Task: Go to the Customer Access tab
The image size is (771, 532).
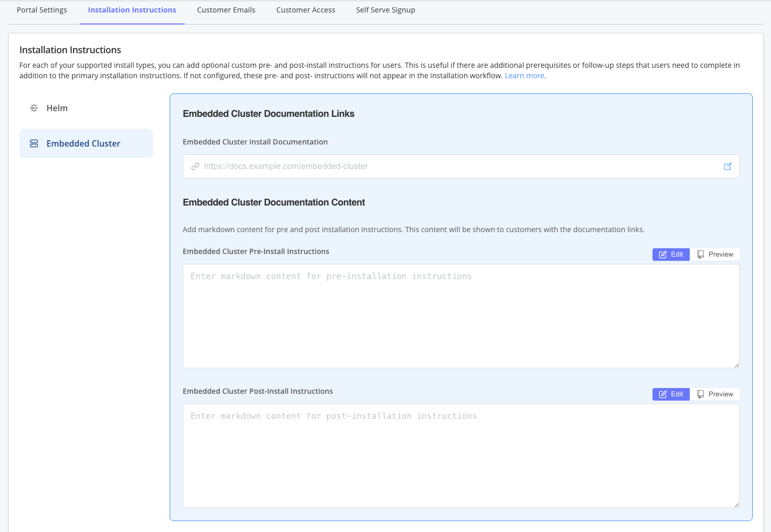Action: (x=305, y=9)
